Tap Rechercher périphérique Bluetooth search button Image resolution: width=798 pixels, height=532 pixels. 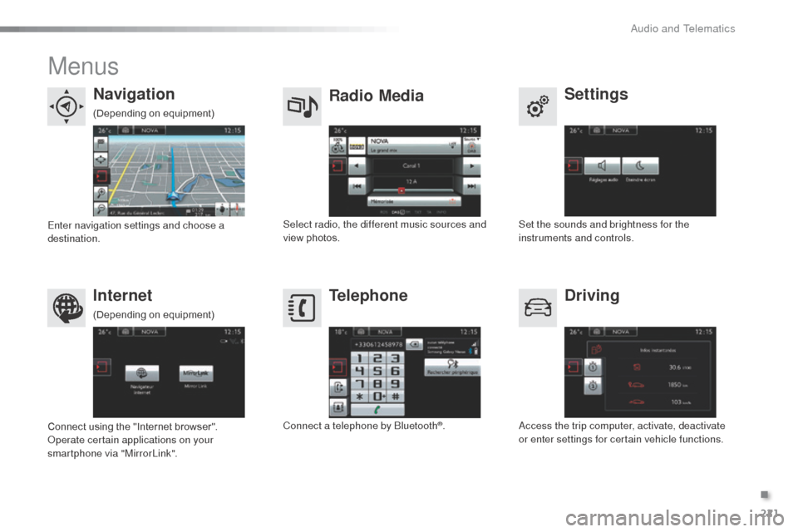pyautogui.click(x=452, y=367)
